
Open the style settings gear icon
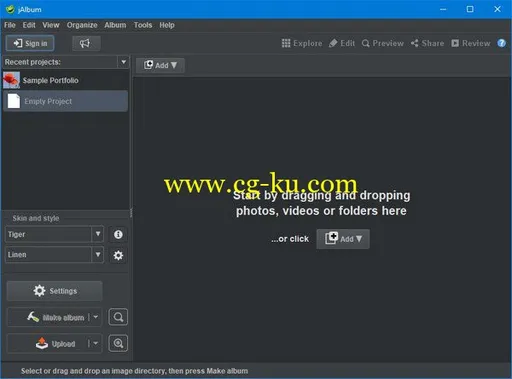118,255
